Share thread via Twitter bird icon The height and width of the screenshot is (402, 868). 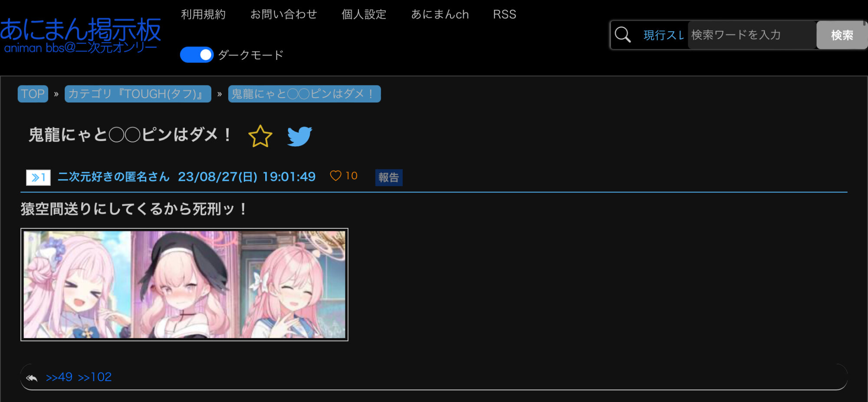(299, 136)
